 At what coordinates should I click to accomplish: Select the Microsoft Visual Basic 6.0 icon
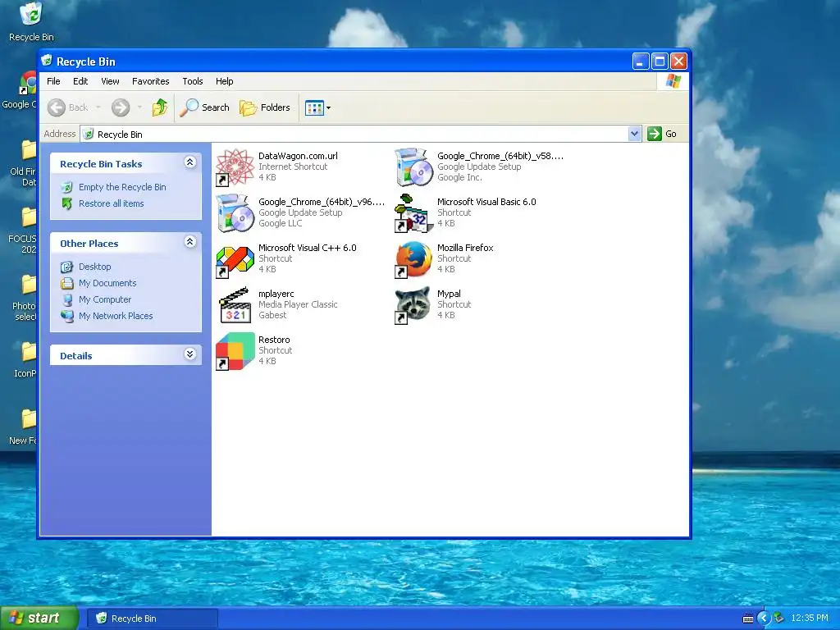(x=413, y=213)
